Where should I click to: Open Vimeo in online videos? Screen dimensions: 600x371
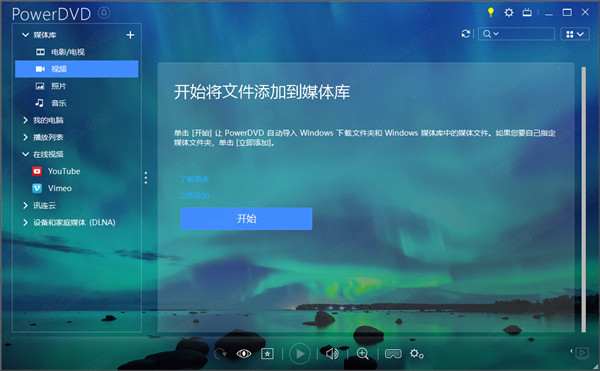(60, 188)
